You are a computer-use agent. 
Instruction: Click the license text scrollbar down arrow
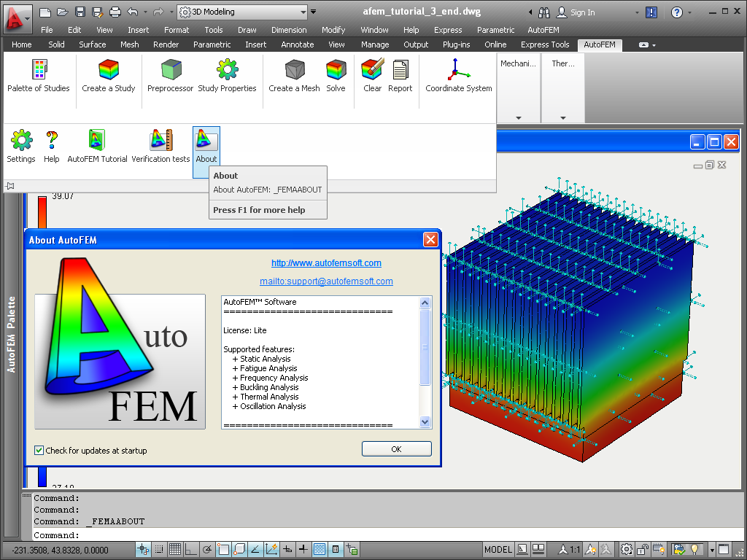425,421
